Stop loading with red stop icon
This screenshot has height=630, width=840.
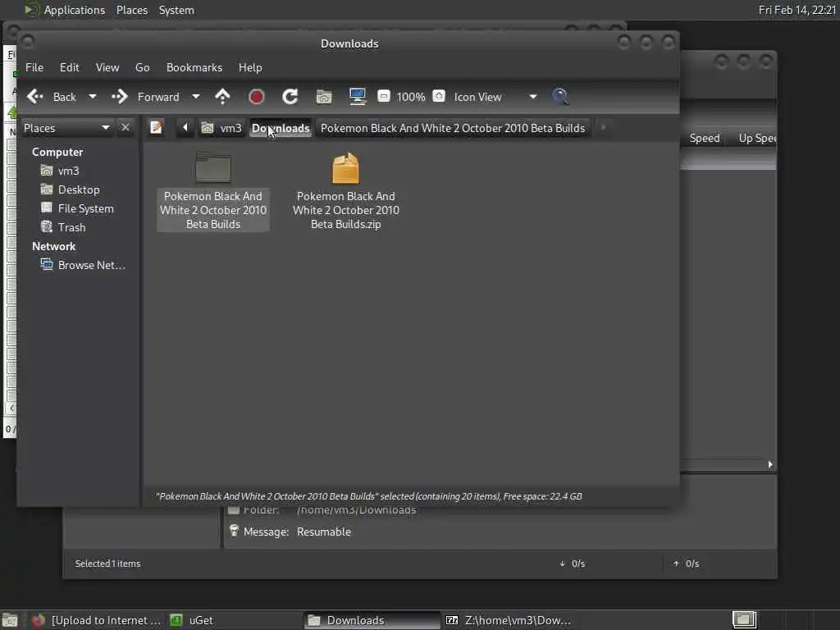tap(256, 97)
